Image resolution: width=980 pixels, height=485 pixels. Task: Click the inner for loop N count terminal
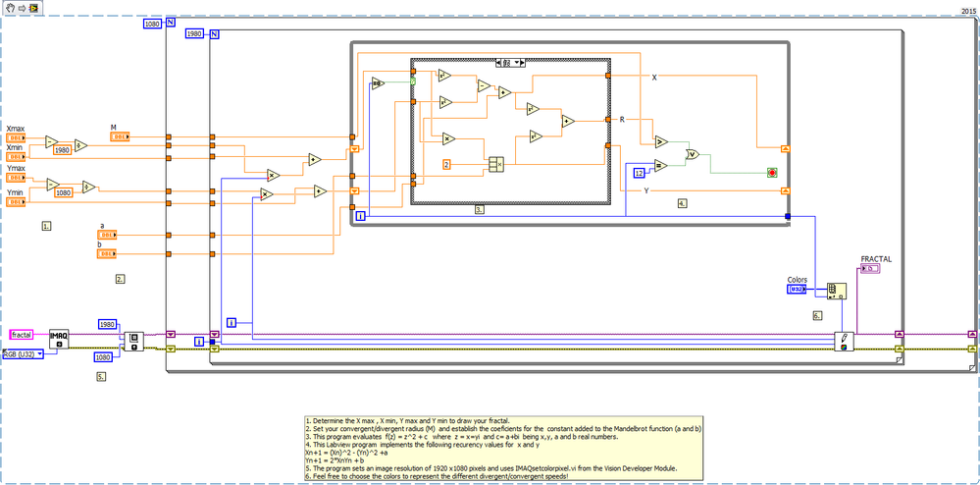click(214, 33)
